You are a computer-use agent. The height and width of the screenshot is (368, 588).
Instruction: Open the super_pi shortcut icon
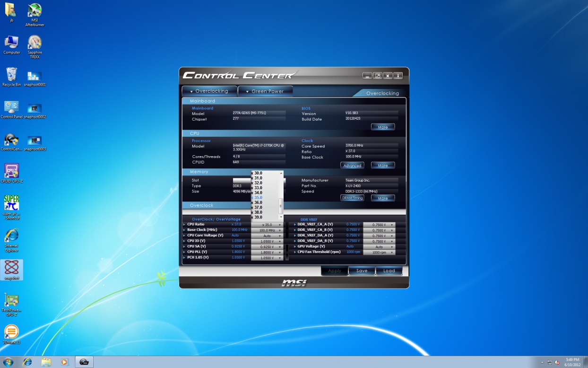point(11,202)
